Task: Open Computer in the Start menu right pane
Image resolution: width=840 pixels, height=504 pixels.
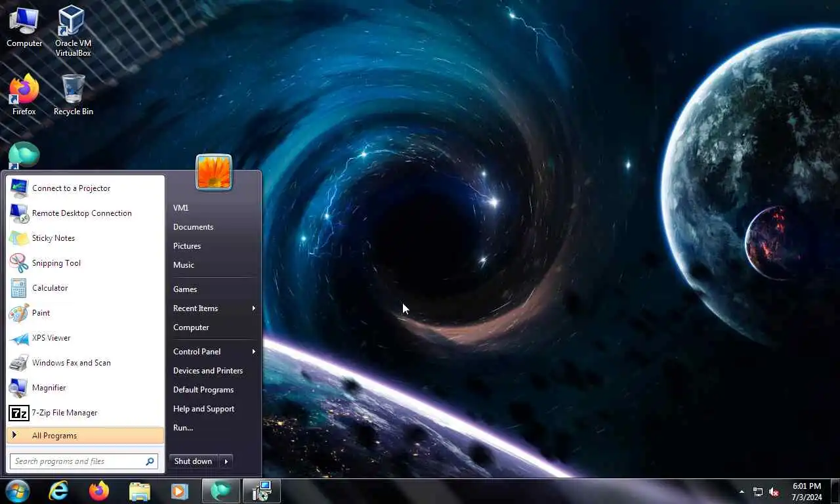Action: click(x=191, y=327)
